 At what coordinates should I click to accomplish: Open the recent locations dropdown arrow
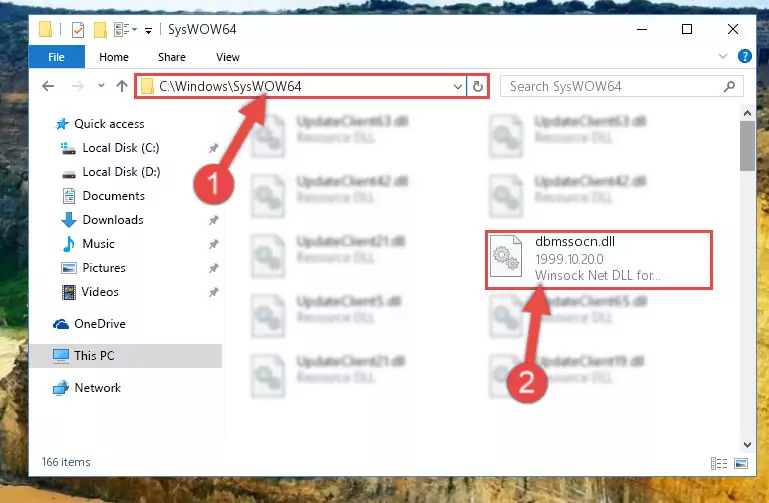click(102, 86)
